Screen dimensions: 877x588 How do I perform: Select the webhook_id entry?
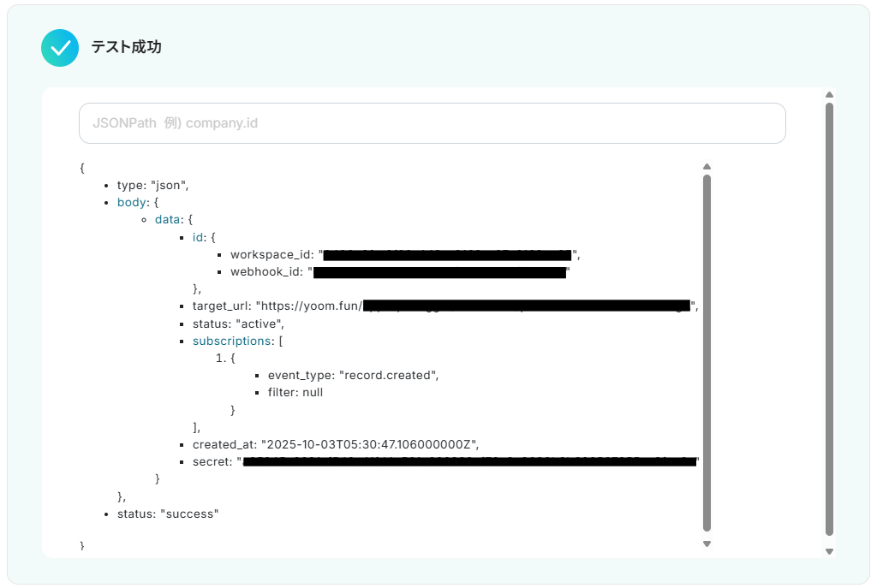tap(269, 272)
